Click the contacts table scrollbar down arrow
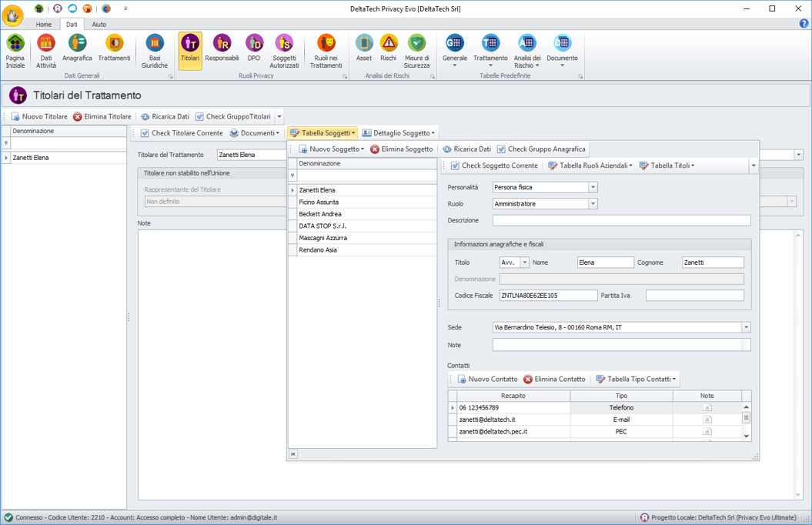This screenshot has width=812, height=525. pos(747,436)
